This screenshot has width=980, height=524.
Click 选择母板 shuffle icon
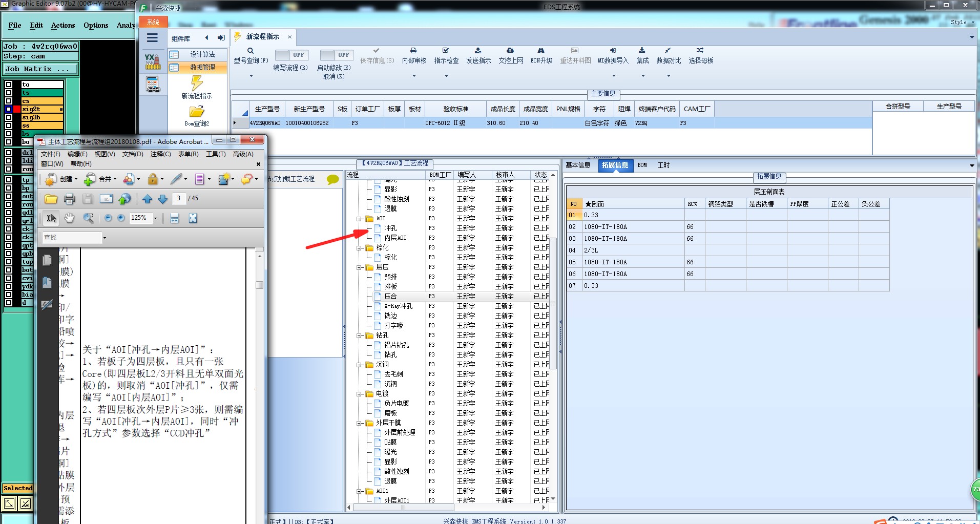700,51
